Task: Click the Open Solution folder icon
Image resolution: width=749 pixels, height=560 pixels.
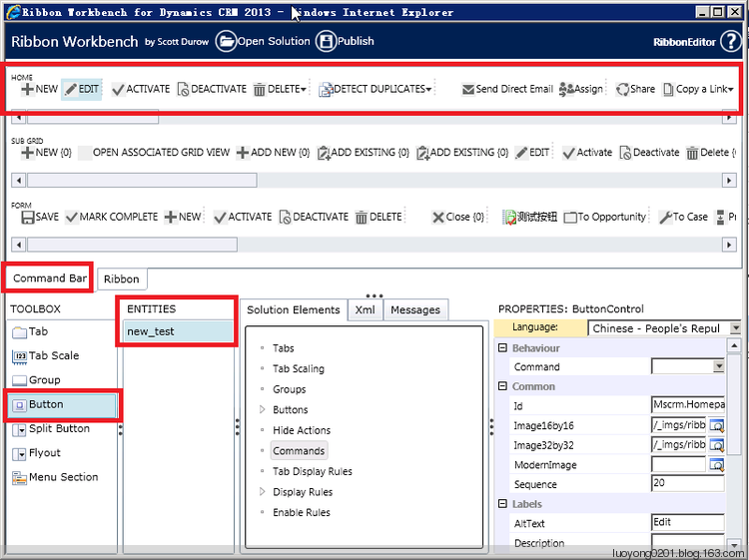Action: (226, 42)
